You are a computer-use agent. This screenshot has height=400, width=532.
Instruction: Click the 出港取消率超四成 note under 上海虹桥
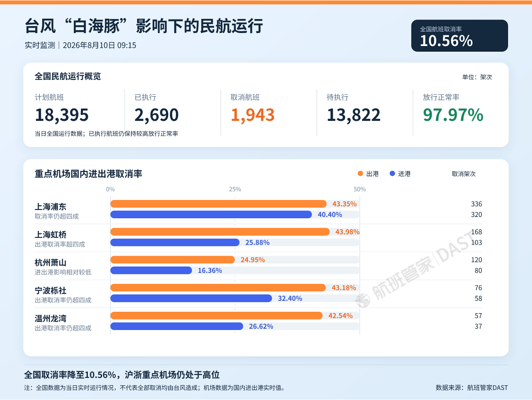(x=60, y=244)
